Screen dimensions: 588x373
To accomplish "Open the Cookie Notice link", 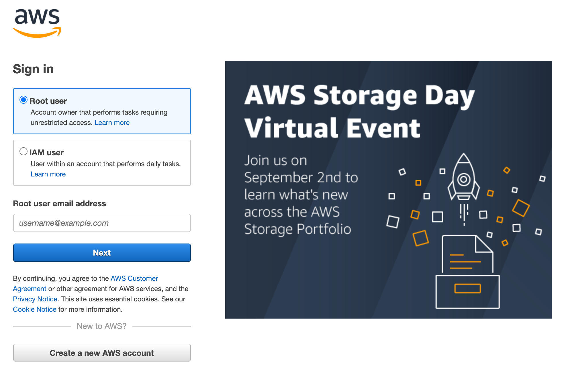I will point(34,309).
